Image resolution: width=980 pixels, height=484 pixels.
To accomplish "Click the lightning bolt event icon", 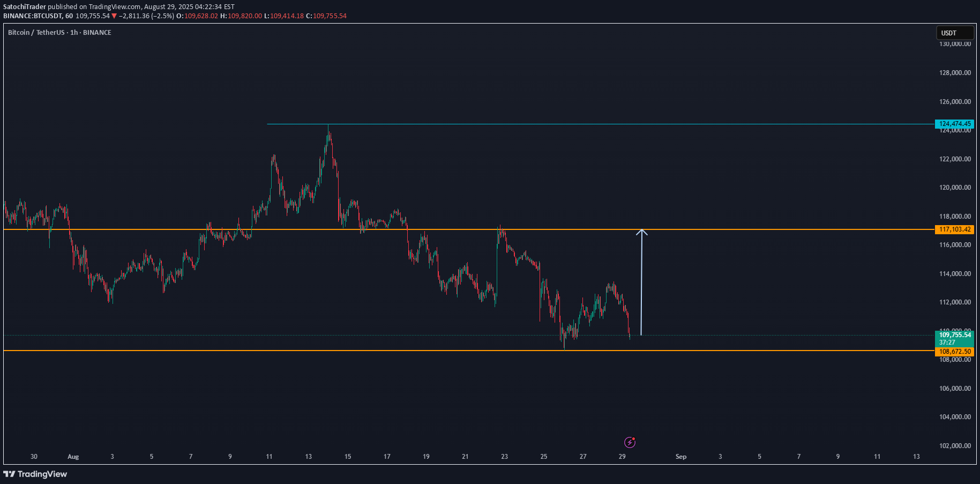I will coord(630,442).
